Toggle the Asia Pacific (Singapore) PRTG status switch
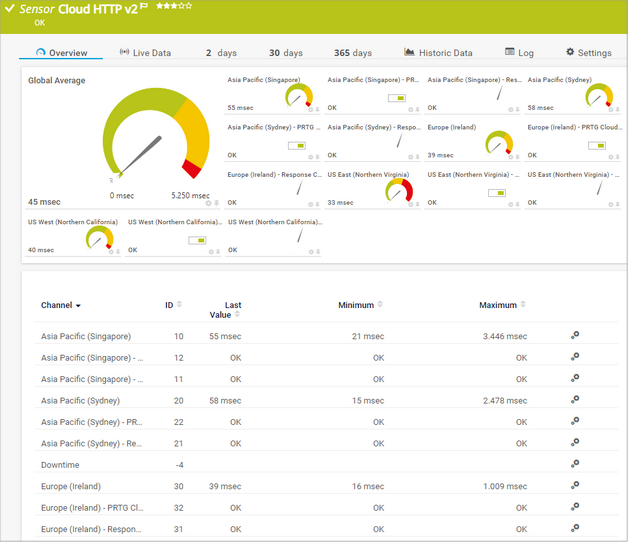The width and height of the screenshot is (628, 542). click(x=397, y=98)
